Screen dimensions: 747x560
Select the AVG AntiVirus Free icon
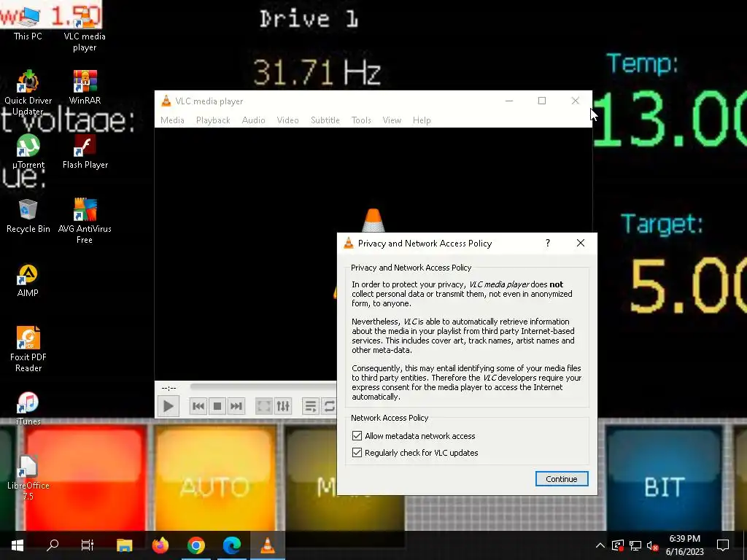[85, 222]
